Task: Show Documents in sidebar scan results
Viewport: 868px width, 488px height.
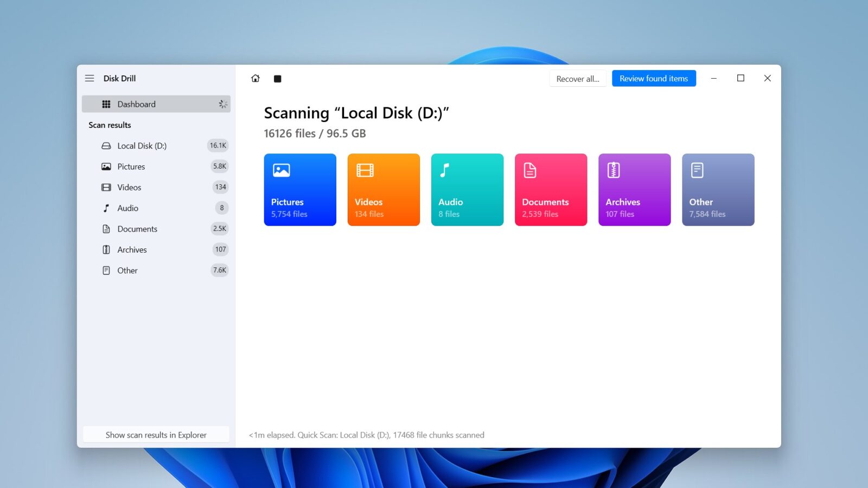Action: [156, 229]
